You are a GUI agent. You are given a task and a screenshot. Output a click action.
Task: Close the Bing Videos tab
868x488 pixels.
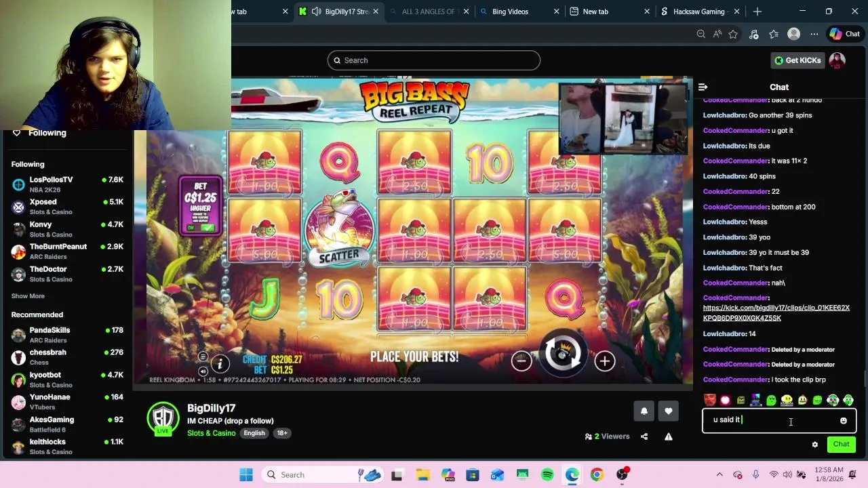click(x=557, y=12)
